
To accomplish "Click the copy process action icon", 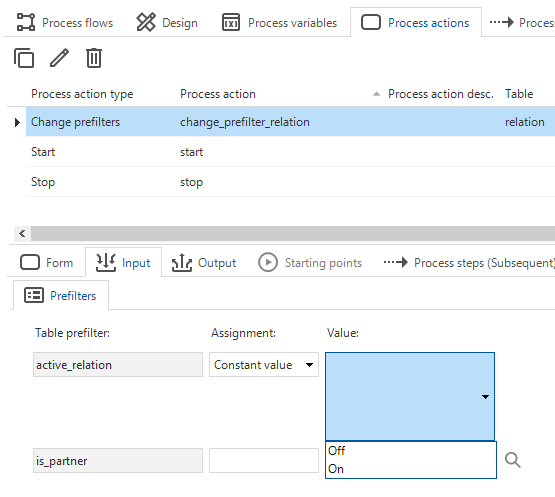I will [24, 58].
